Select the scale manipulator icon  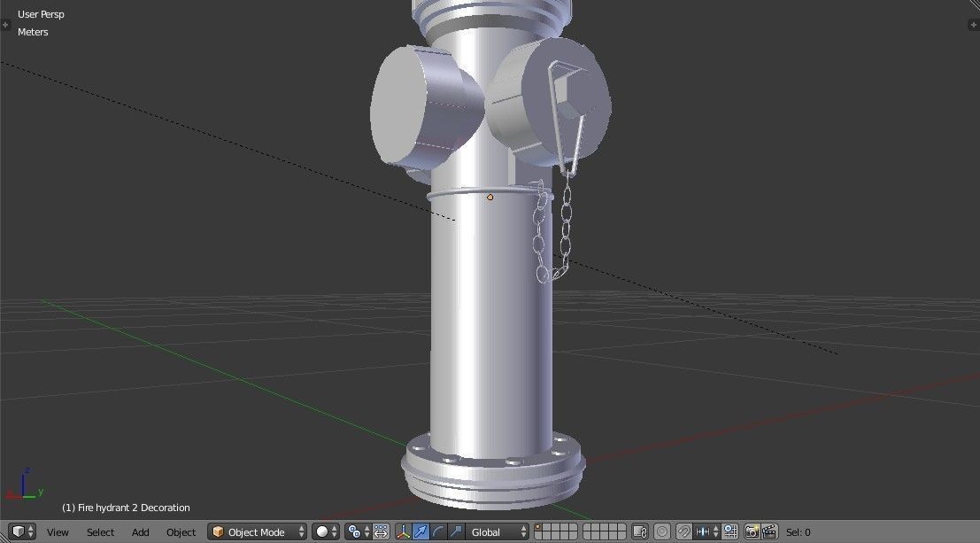(456, 531)
